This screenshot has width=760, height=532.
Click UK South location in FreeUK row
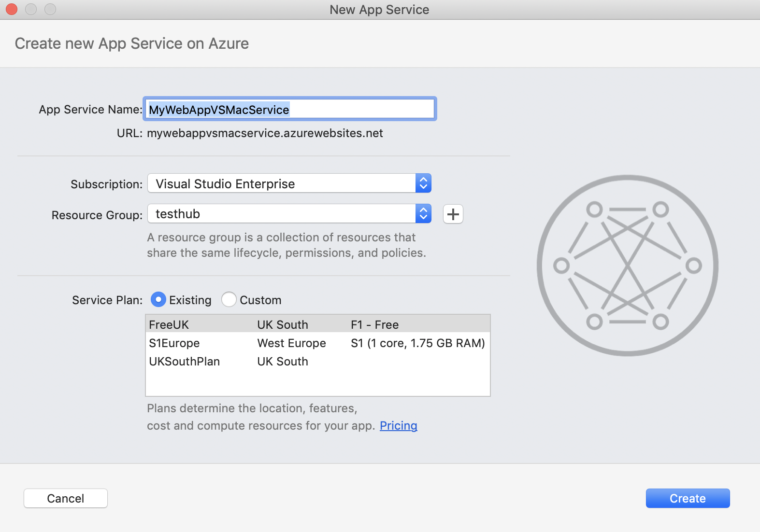(283, 324)
